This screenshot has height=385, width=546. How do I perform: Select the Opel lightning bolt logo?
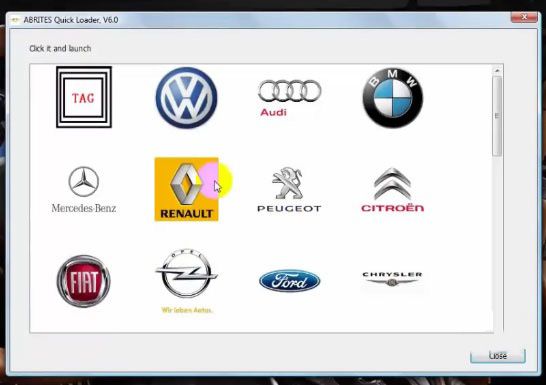[x=187, y=281]
